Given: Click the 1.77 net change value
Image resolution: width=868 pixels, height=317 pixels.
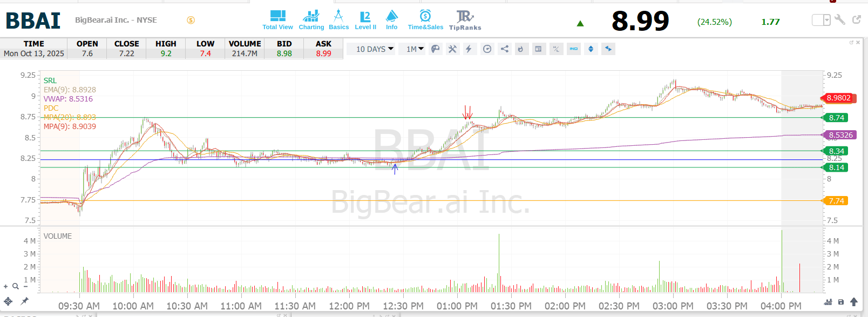Looking at the screenshot, I should pos(770,22).
